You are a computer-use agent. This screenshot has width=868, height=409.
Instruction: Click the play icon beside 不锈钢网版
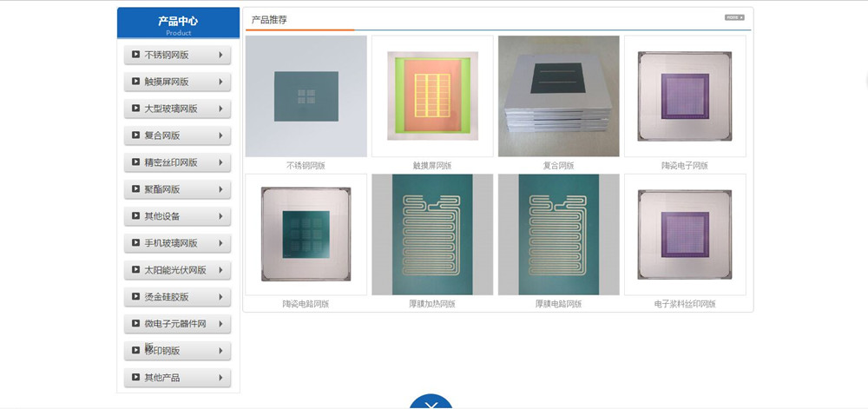[135, 54]
